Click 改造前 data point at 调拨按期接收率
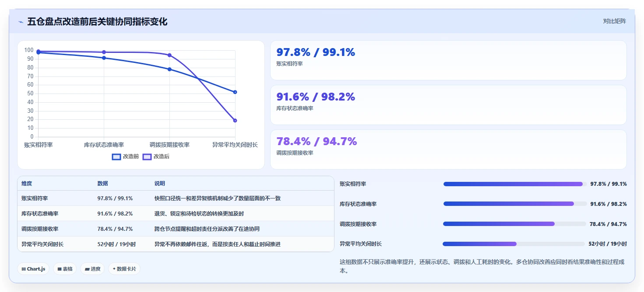Image resolution: width=644 pixels, height=292 pixels. [x=169, y=70]
